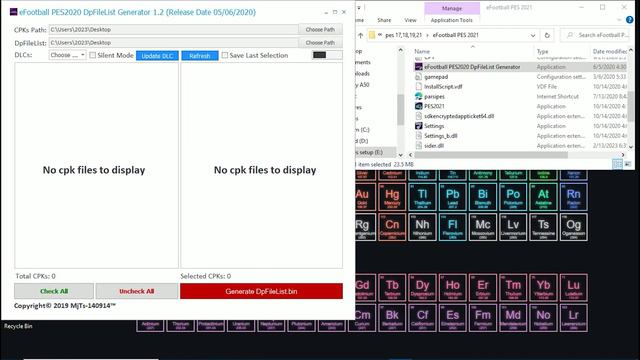The image size is (640, 360).
Task: Click Generate DpFileList.bin button
Action: [x=261, y=291]
